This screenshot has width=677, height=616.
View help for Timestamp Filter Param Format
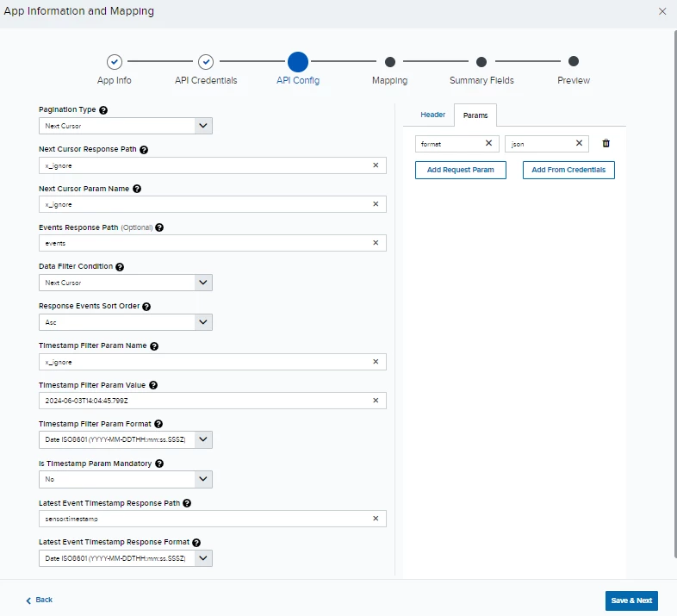coord(158,424)
